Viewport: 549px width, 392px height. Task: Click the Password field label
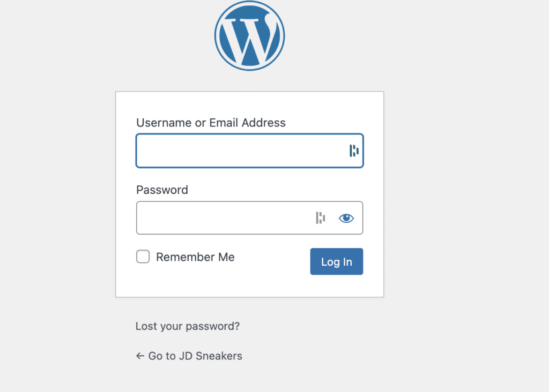point(162,190)
